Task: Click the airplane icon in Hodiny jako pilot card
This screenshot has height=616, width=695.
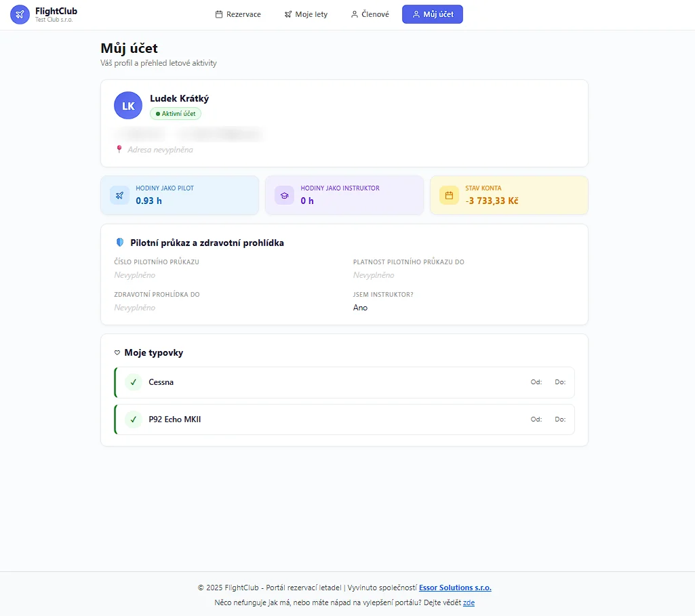Action: point(119,195)
